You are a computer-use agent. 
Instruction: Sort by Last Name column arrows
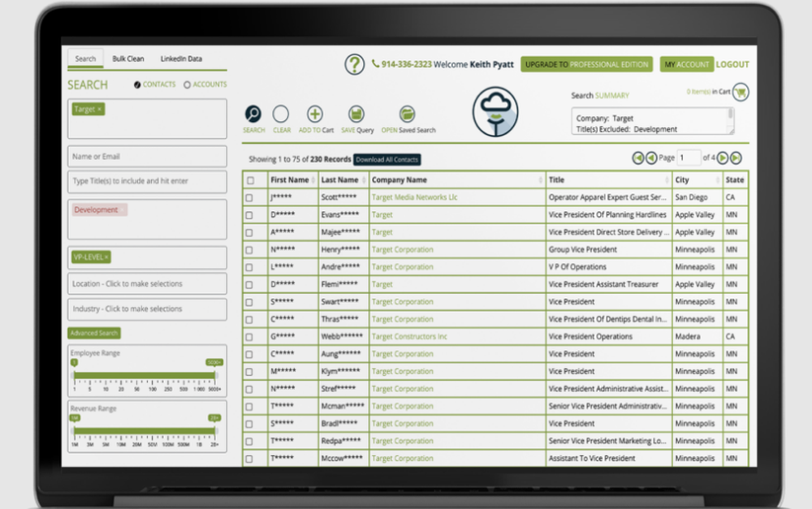click(x=364, y=179)
